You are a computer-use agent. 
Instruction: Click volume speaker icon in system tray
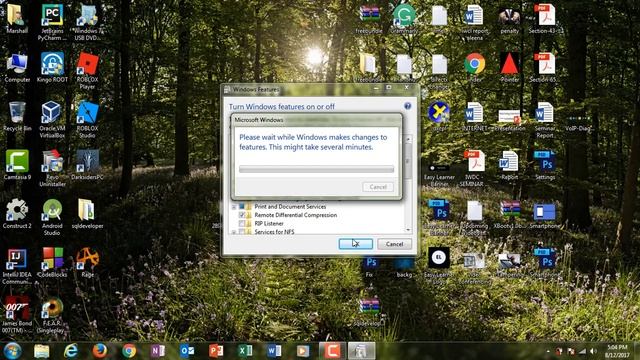[593, 351]
